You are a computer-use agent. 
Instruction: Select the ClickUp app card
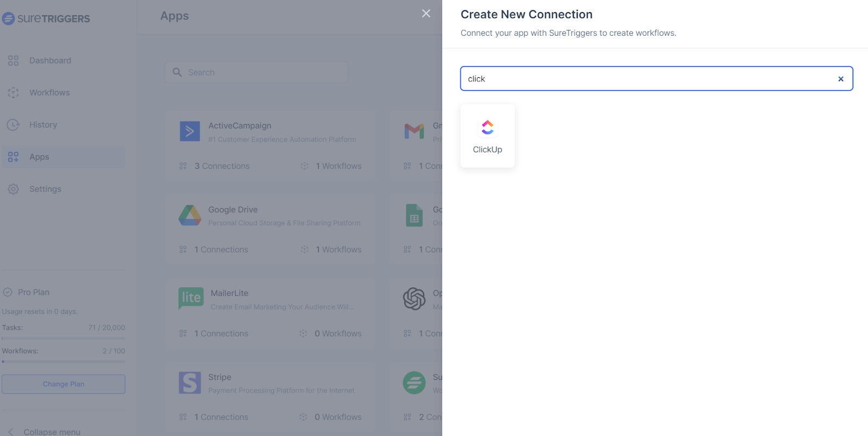point(487,136)
